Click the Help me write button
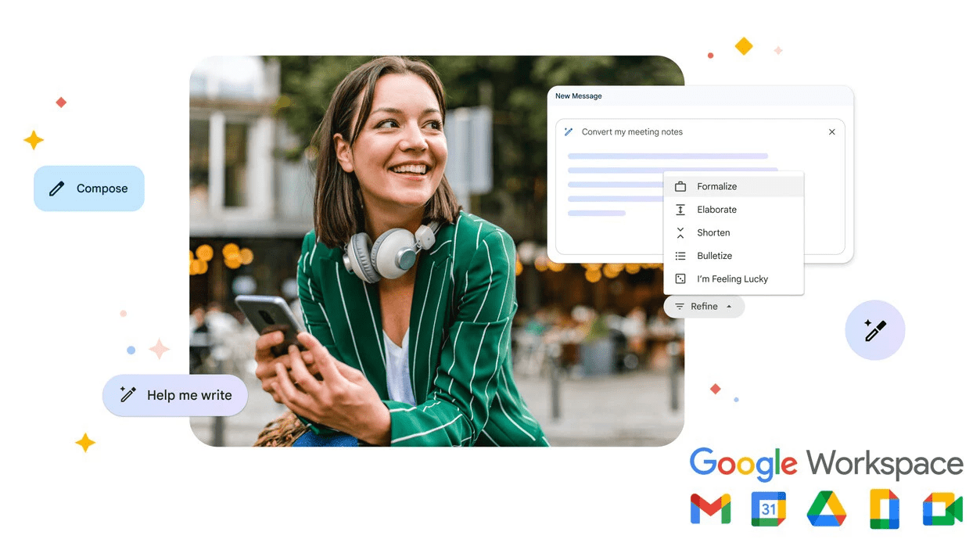Screen dimensions: 980x539 [175, 395]
